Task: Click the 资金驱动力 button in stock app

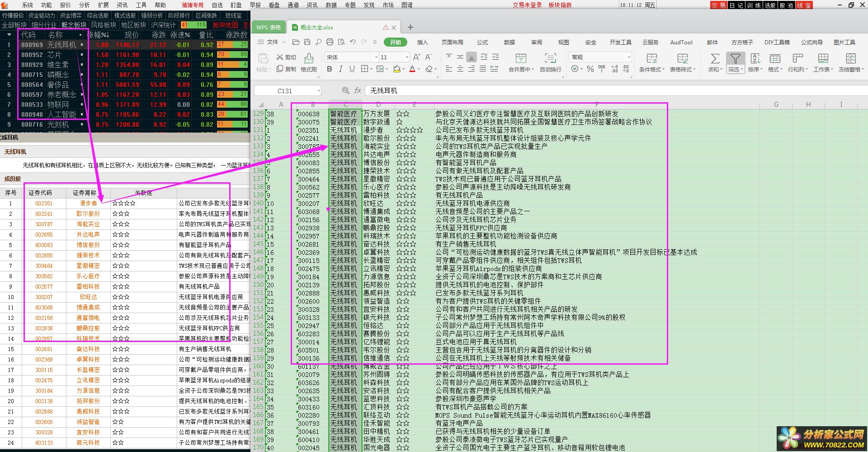Action: click(41, 15)
